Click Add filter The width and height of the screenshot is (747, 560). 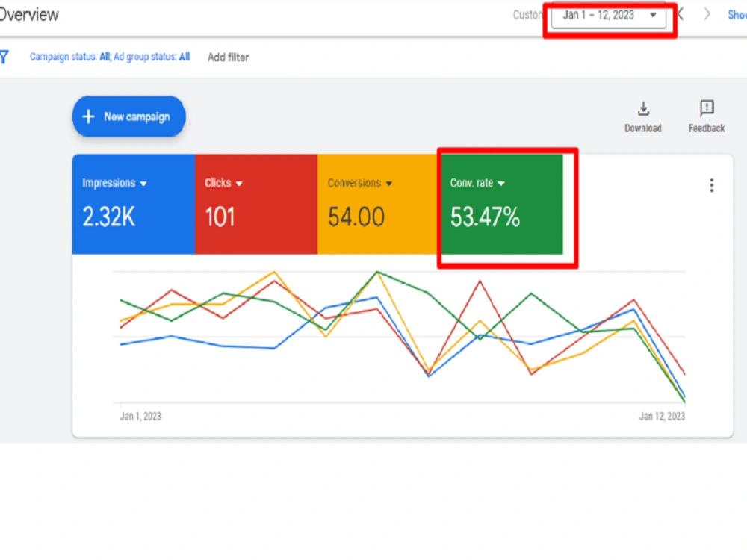[228, 57]
